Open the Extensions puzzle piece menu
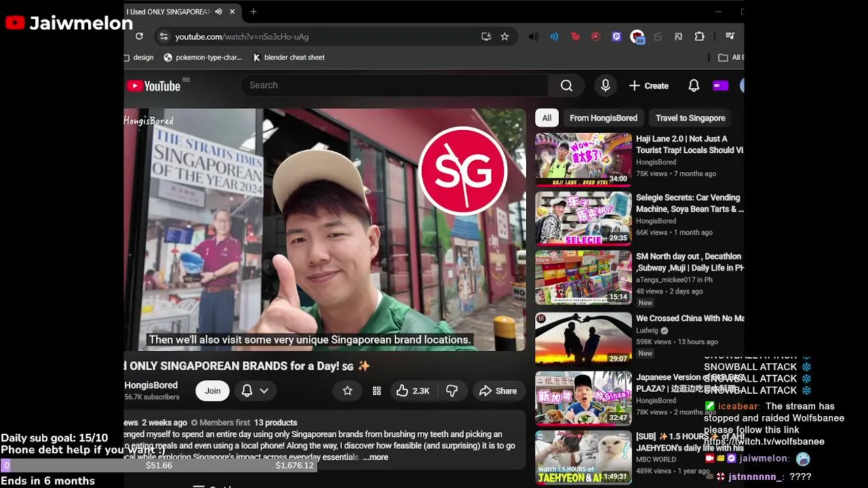 tap(700, 37)
